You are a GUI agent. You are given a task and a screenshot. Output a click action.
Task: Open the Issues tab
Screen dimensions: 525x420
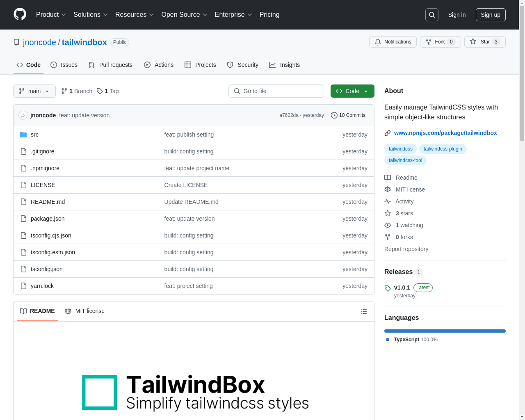pyautogui.click(x=64, y=65)
